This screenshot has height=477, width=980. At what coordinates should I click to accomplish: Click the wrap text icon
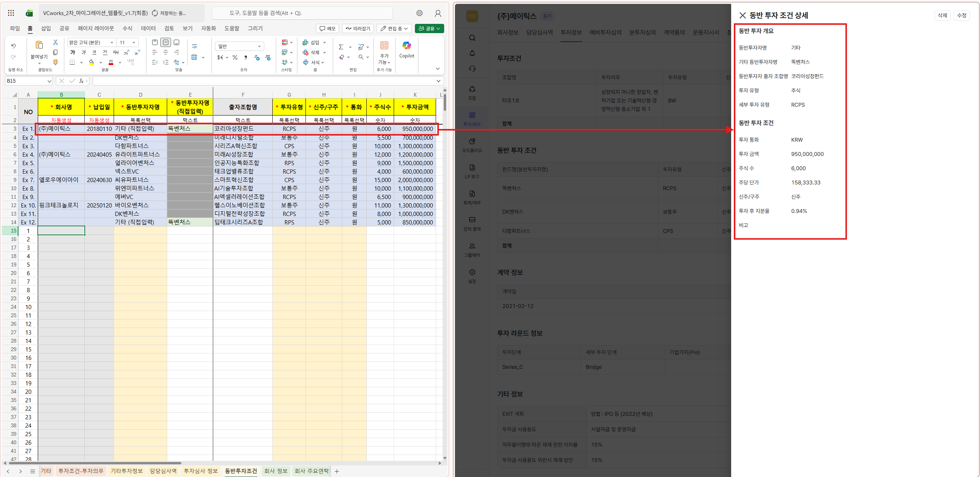pos(195,47)
